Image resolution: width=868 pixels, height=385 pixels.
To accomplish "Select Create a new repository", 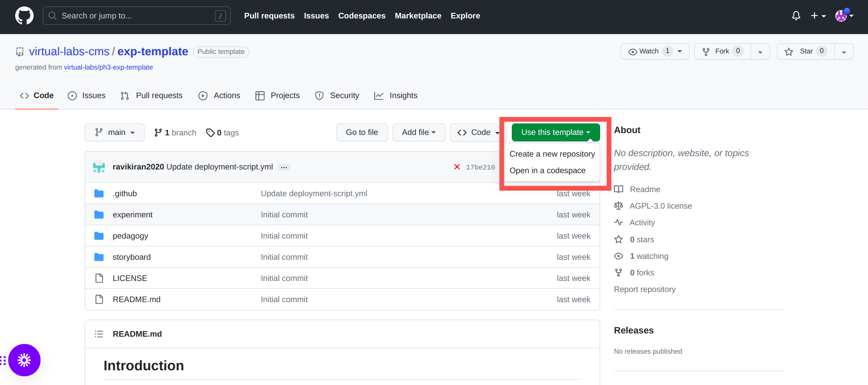I will click(552, 154).
